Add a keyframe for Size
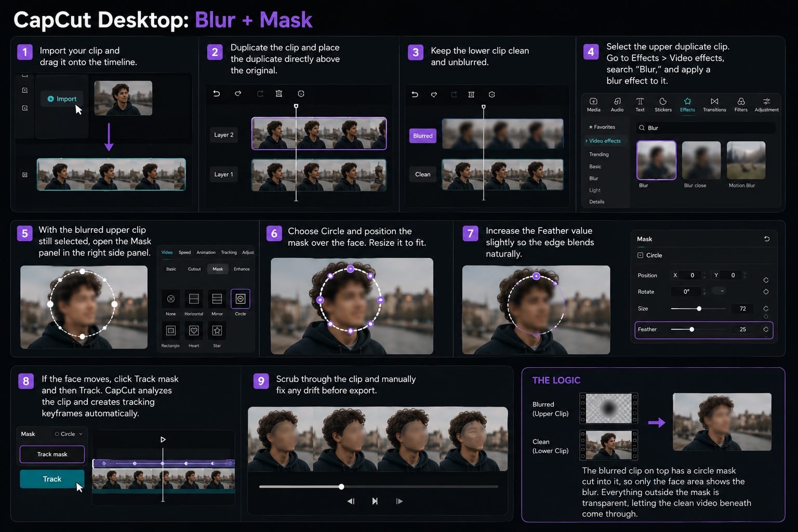Viewport: 798px width, 532px height. tap(766, 309)
